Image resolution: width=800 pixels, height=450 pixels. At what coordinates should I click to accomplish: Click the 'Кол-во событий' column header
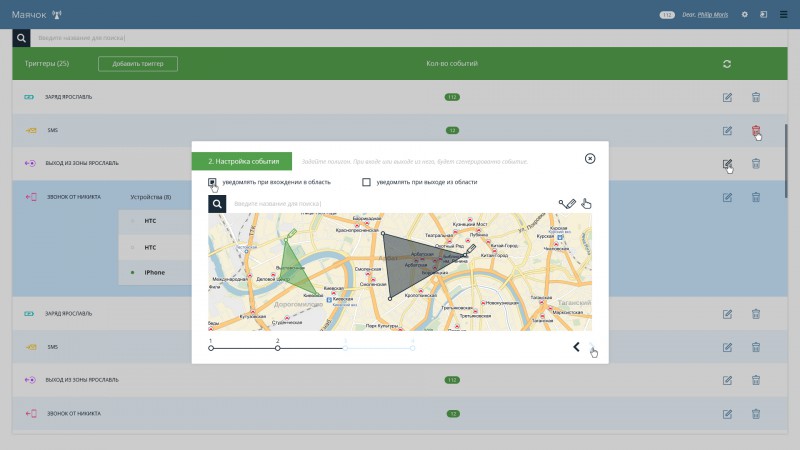point(452,64)
